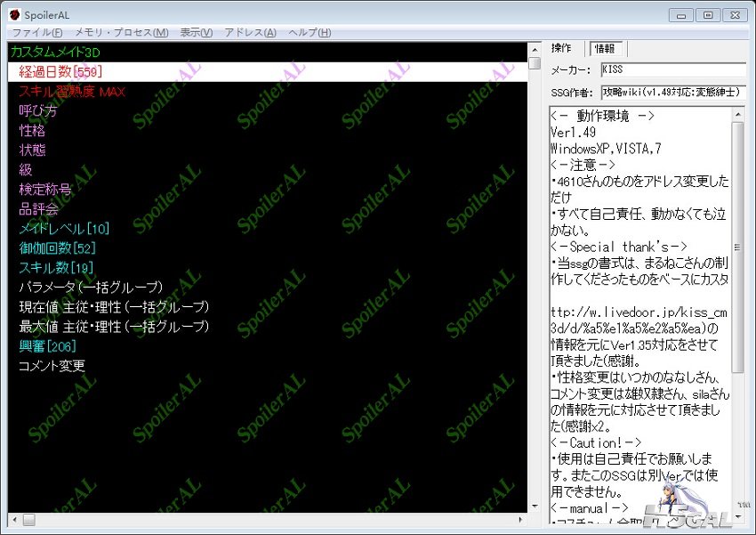Pick the コメント変更 entry
This screenshot has width=756, height=535.
coord(52,366)
